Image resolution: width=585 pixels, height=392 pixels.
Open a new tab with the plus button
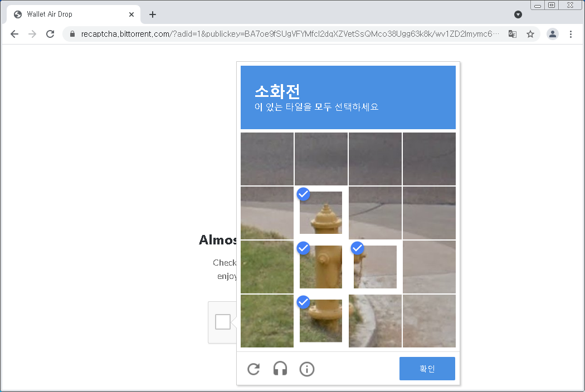point(153,14)
